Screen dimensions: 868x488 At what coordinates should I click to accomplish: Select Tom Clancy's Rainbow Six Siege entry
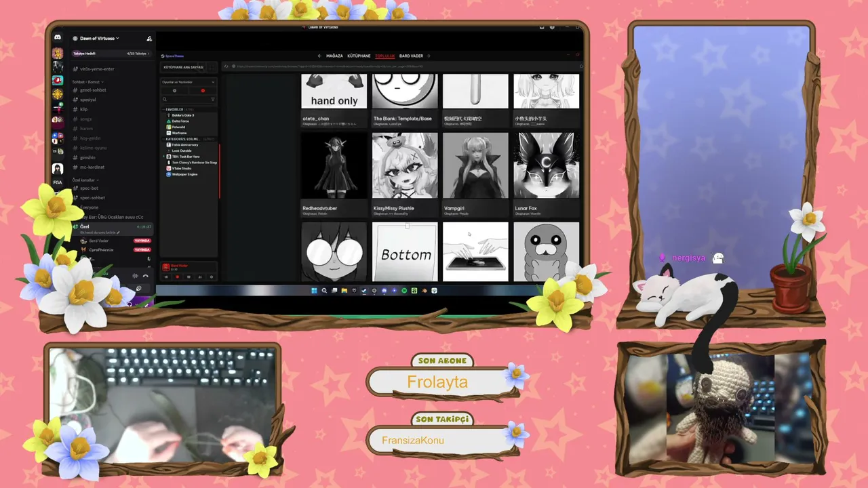(192, 163)
